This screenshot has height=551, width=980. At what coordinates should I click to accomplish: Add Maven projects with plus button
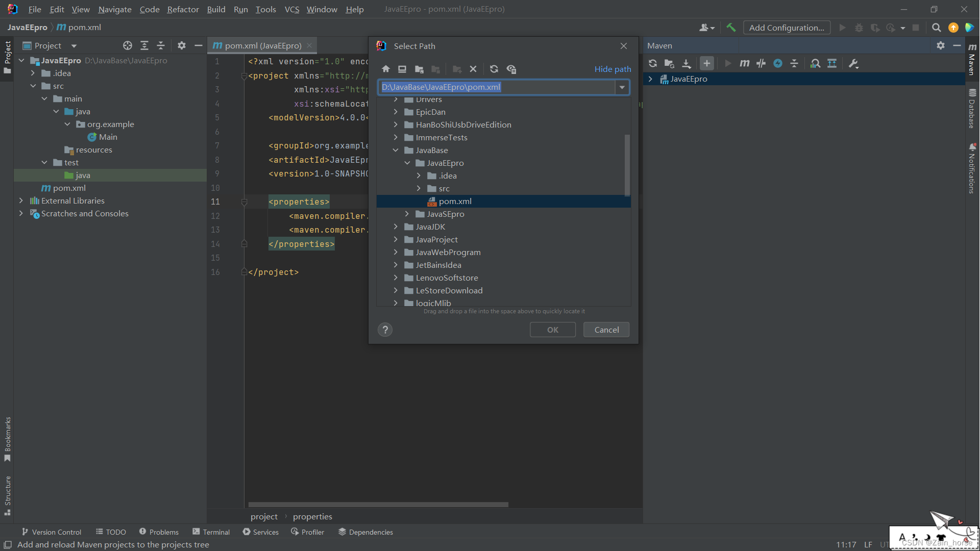[x=706, y=63]
